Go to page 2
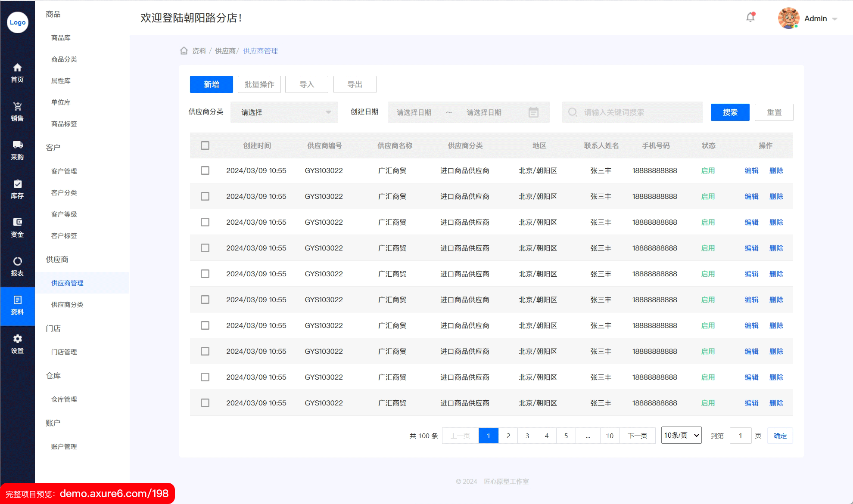853x504 pixels. pos(508,436)
